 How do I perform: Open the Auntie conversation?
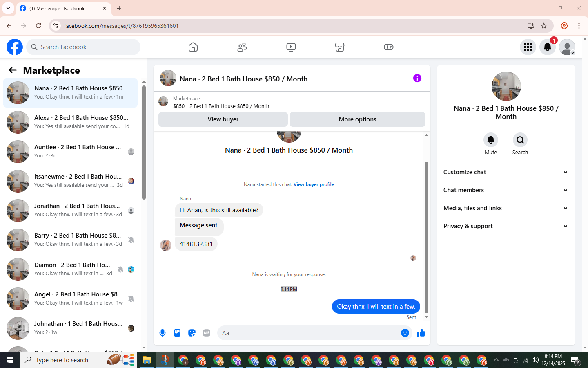(70, 152)
